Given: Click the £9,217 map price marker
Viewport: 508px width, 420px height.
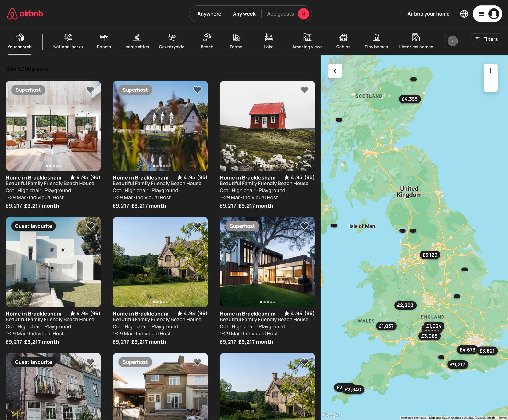Looking at the screenshot, I should (457, 365).
